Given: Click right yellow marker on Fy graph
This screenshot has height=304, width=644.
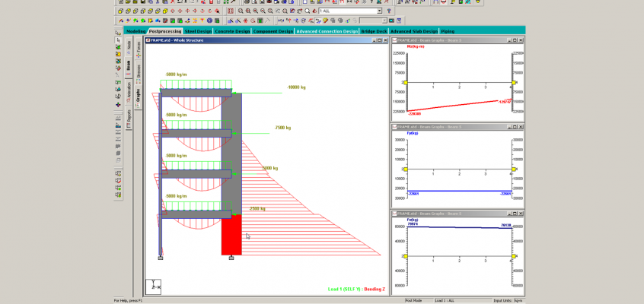Looking at the screenshot, I should (x=513, y=169).
